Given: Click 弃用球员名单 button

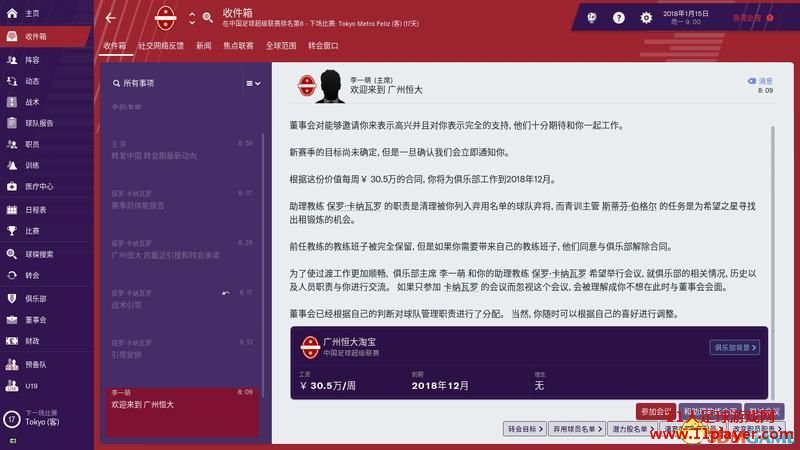Looking at the screenshot, I should click(x=577, y=429).
